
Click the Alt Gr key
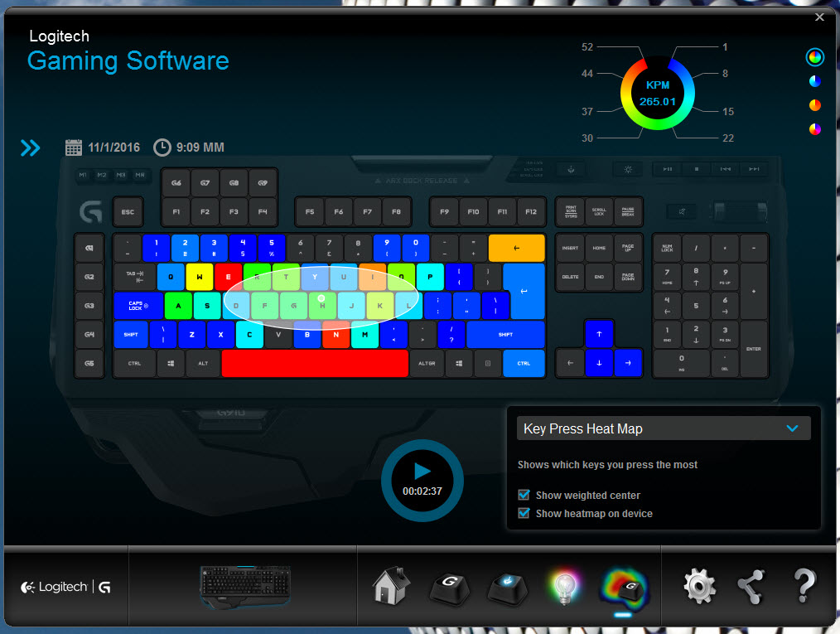(427, 363)
